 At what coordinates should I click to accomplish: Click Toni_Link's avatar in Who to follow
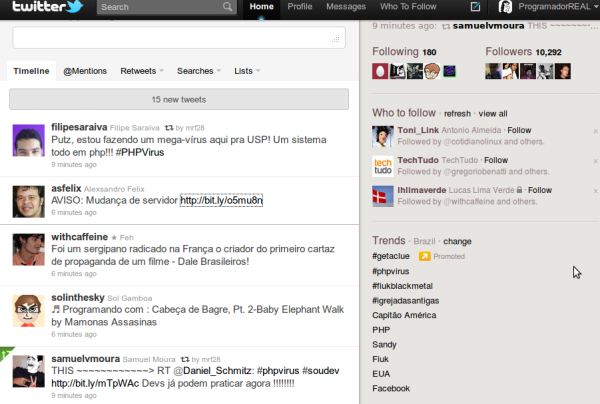(383, 137)
